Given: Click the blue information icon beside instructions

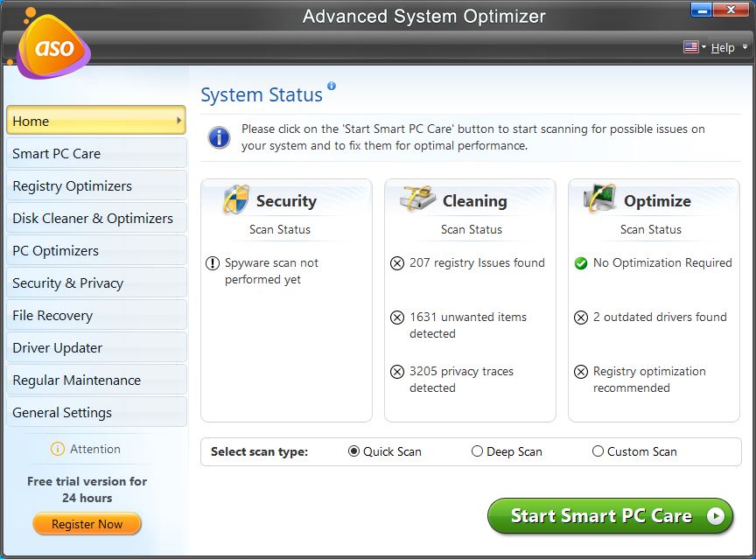Looking at the screenshot, I should click(219, 137).
